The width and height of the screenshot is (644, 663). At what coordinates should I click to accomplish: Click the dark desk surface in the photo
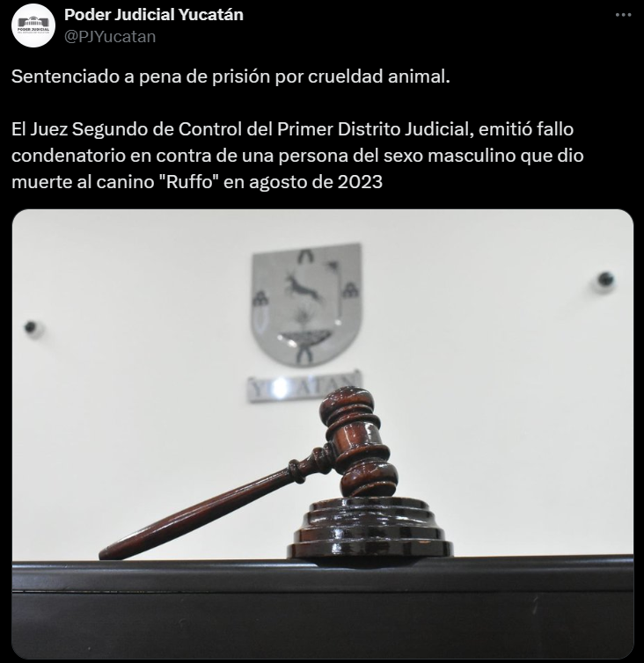pyautogui.click(x=322, y=608)
